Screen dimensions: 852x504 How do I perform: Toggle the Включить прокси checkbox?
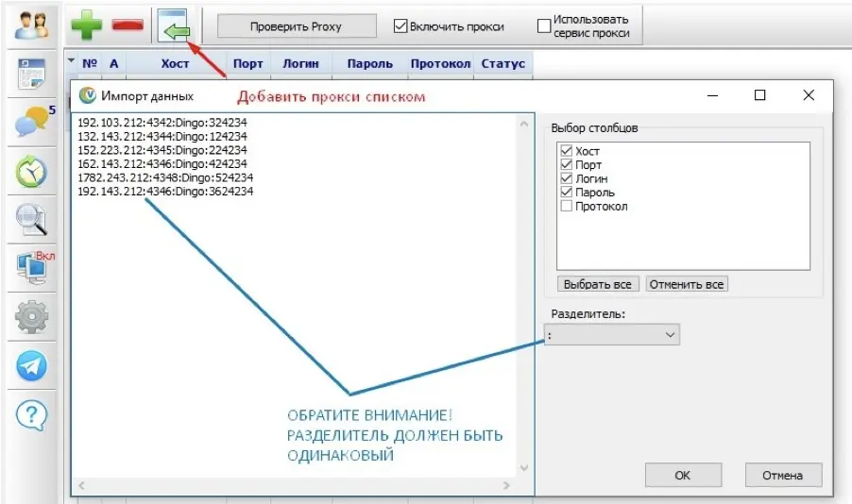pyautogui.click(x=400, y=26)
